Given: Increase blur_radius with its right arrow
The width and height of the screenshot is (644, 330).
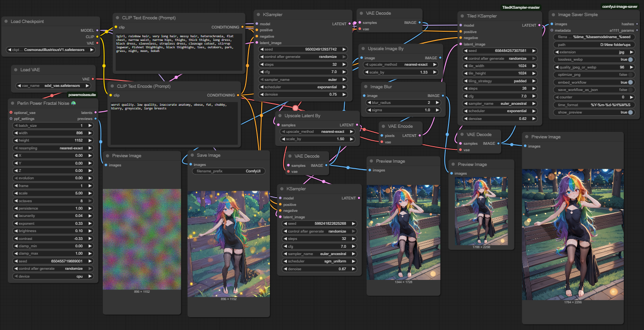Looking at the screenshot, I should click(x=437, y=102).
